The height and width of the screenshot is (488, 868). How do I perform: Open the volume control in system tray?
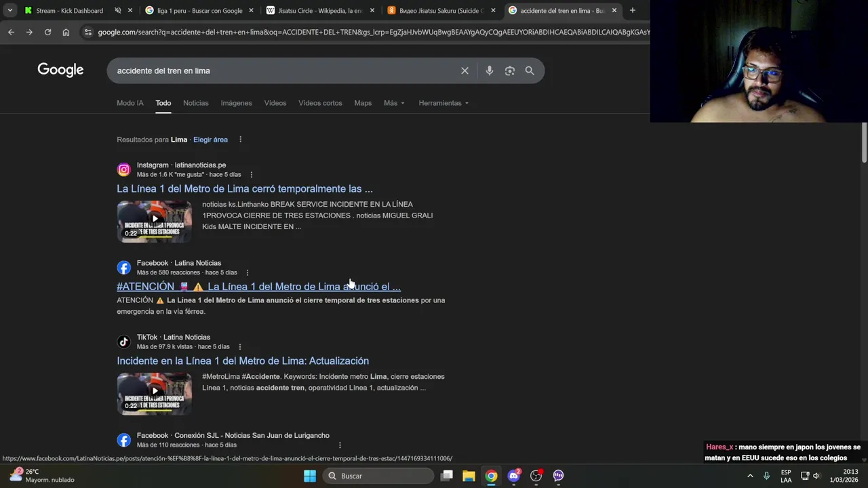pos(816,476)
